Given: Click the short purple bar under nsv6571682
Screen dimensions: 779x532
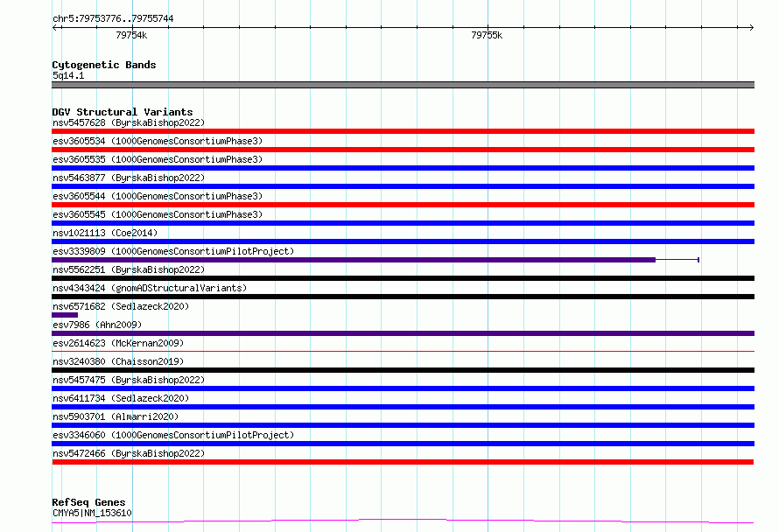Looking at the screenshot, I should 65,315.
